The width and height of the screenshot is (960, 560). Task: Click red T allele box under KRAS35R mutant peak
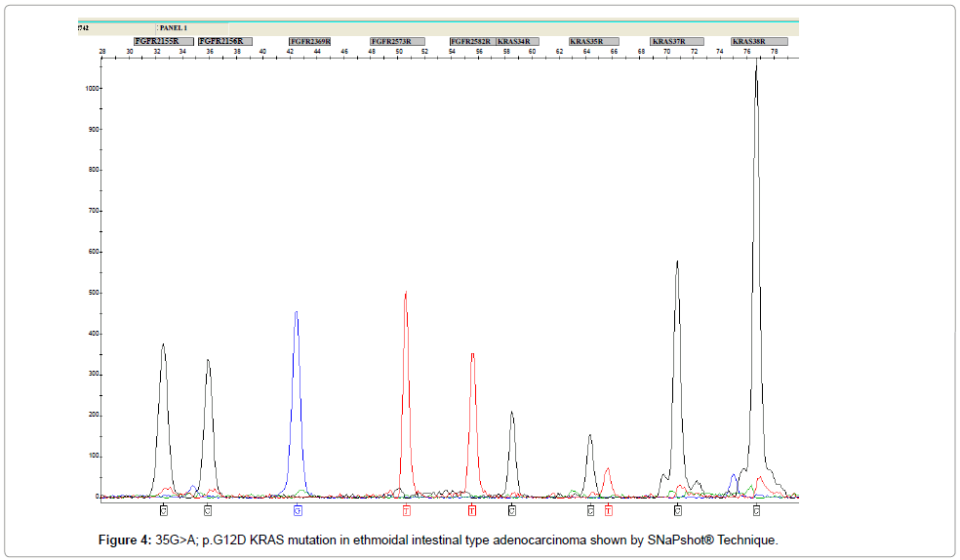[x=608, y=510]
